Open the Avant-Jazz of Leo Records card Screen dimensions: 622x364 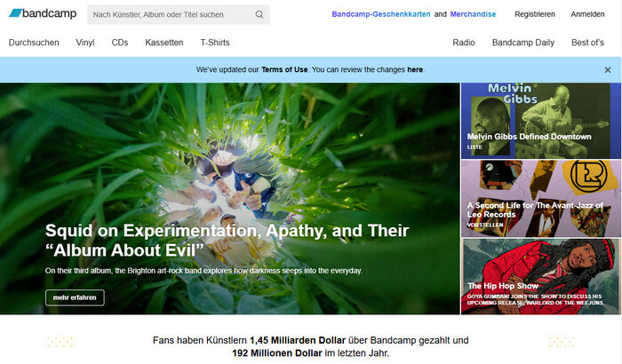point(540,198)
